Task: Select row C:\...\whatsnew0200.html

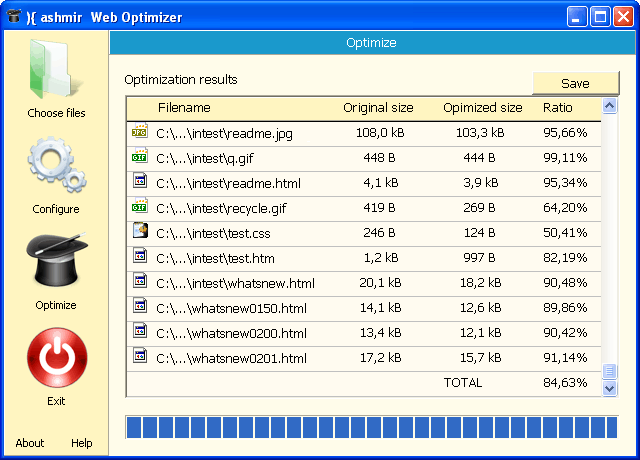Action: [364, 333]
